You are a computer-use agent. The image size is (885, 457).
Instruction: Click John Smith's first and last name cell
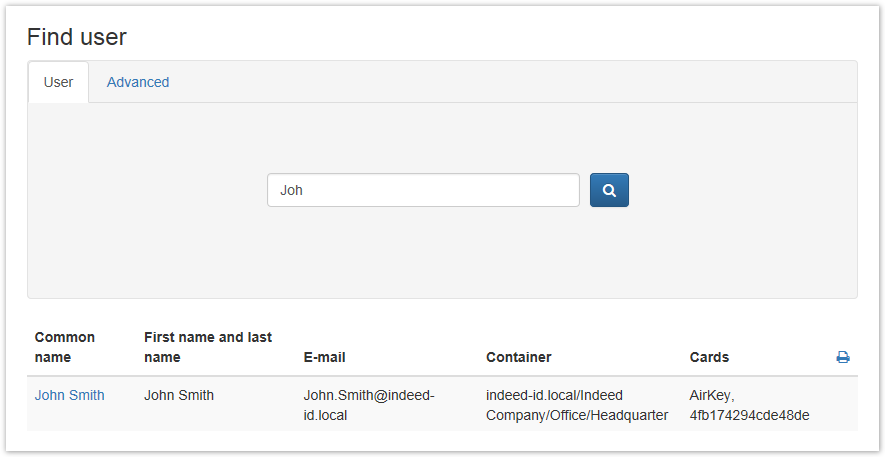[x=179, y=395]
